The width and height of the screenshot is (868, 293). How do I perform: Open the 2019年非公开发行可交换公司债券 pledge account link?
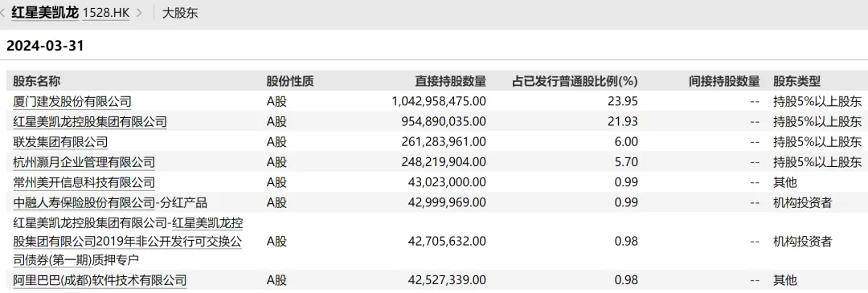point(128,242)
